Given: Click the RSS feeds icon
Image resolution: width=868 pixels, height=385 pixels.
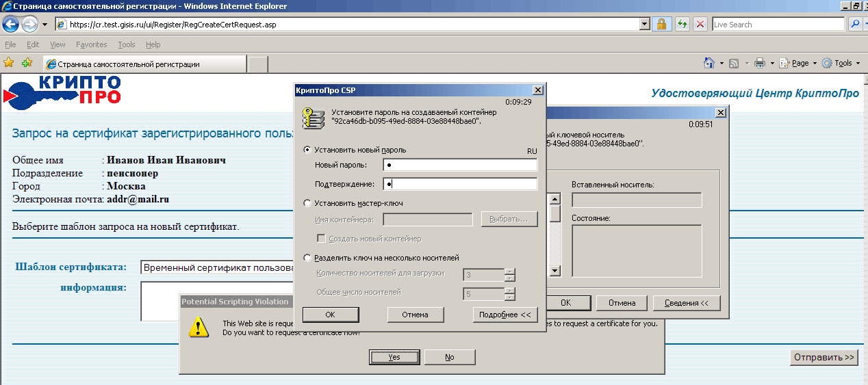Looking at the screenshot, I should point(734,63).
